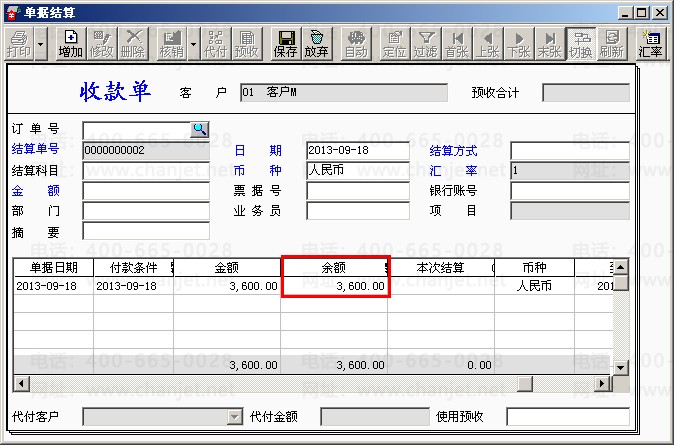Click the 币种 column header in the table
Image resolution: width=674 pixels, height=445 pixels.
click(x=534, y=268)
